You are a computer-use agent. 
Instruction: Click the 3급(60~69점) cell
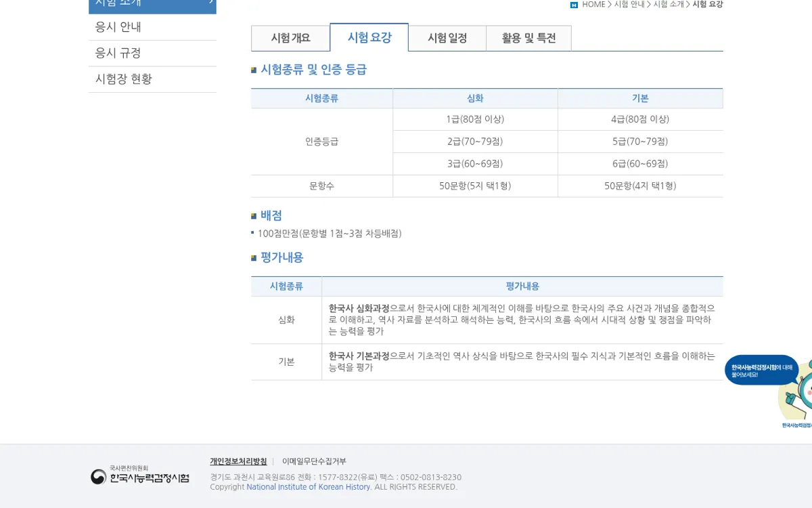click(x=475, y=164)
